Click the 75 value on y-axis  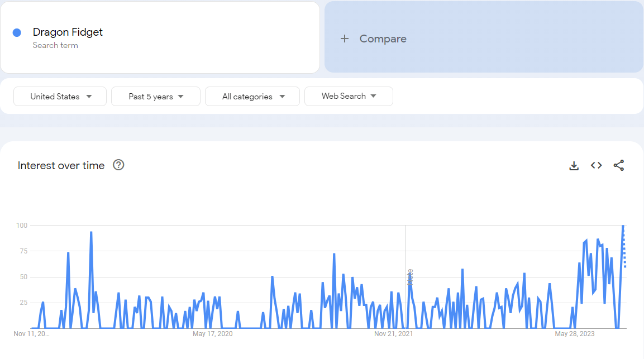[21, 251]
